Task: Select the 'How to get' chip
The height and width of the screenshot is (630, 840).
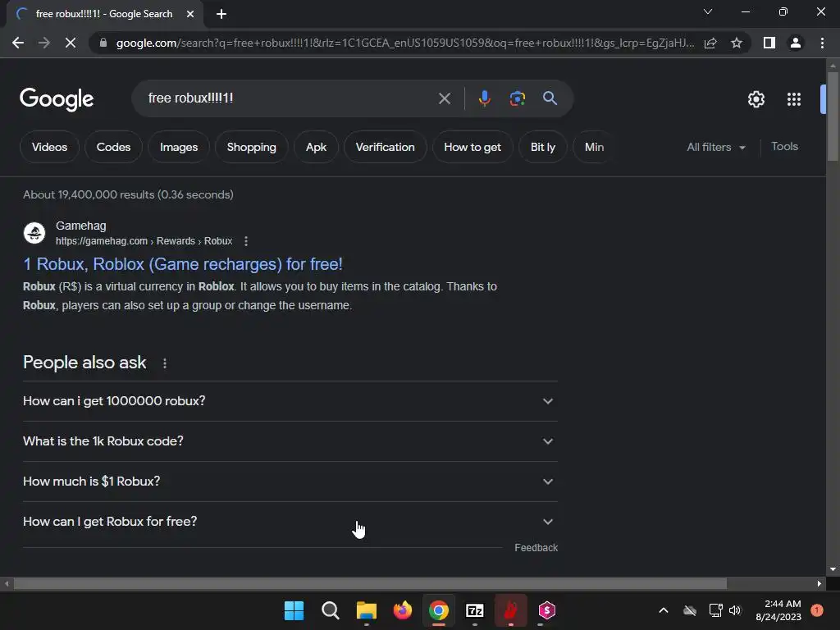Action: 472,147
